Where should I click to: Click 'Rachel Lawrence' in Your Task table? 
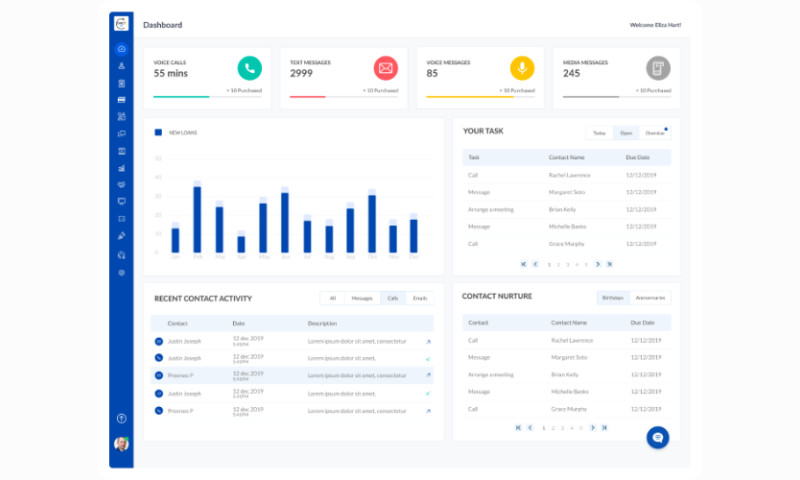coord(569,175)
